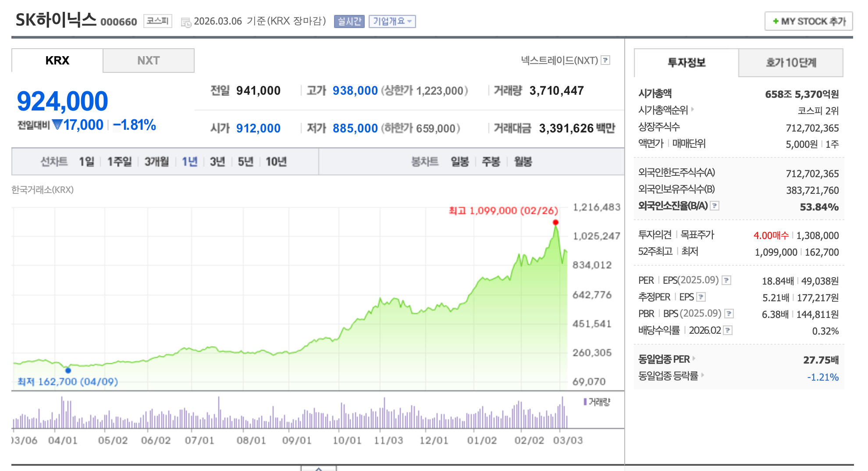Click the 외국인소진율 value 53.84%
Image resolution: width=868 pixels, height=471 pixels.
(x=819, y=207)
